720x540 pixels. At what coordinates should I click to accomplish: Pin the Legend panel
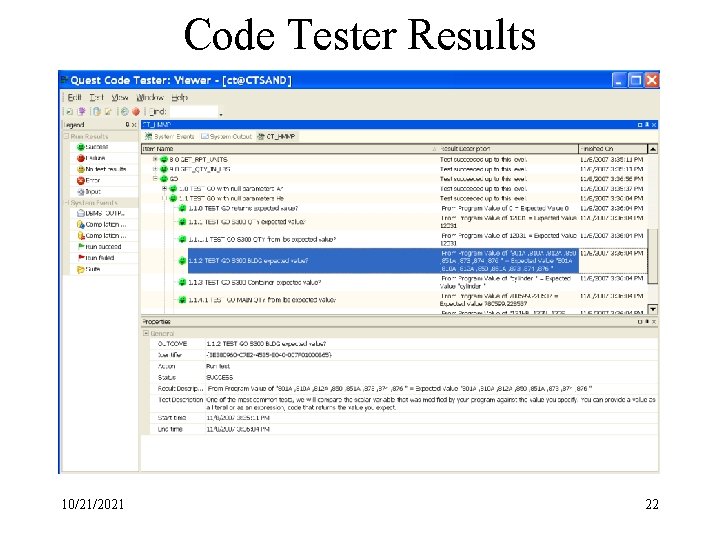point(128,124)
